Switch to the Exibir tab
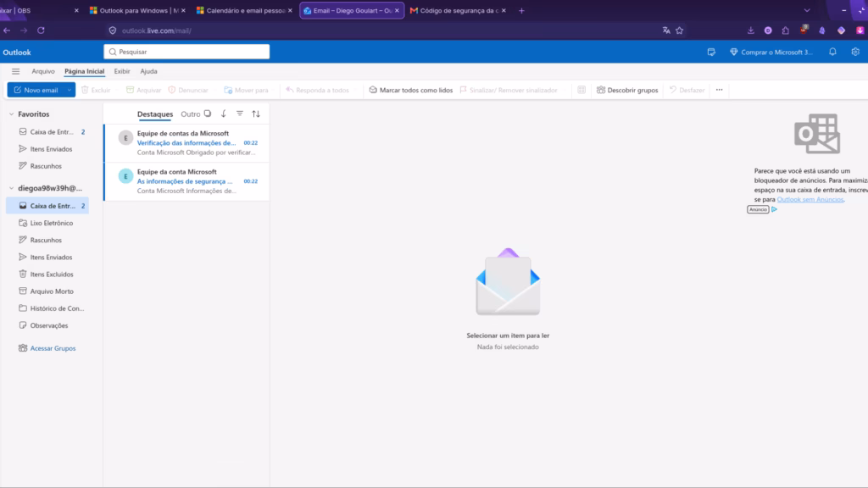The height and width of the screenshot is (488, 868). 122,71
